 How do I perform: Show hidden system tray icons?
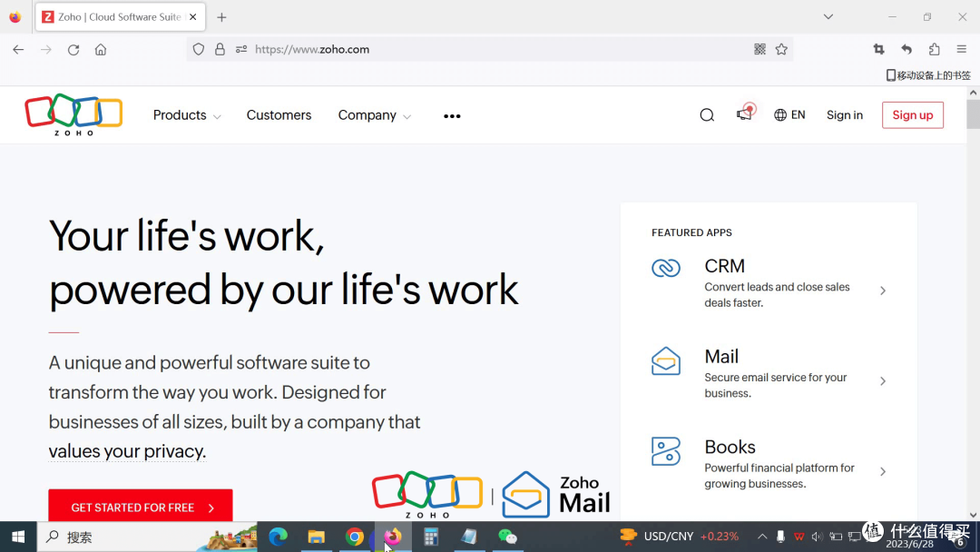click(762, 537)
